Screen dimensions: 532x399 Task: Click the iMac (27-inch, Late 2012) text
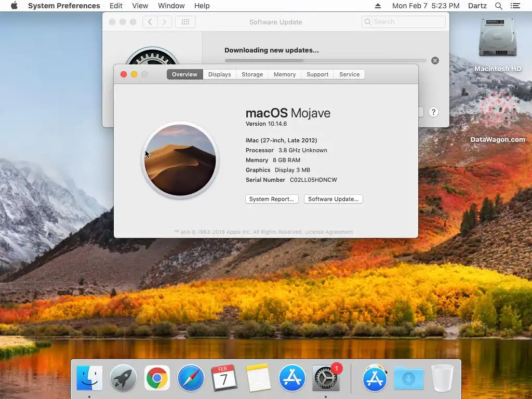coord(281,140)
